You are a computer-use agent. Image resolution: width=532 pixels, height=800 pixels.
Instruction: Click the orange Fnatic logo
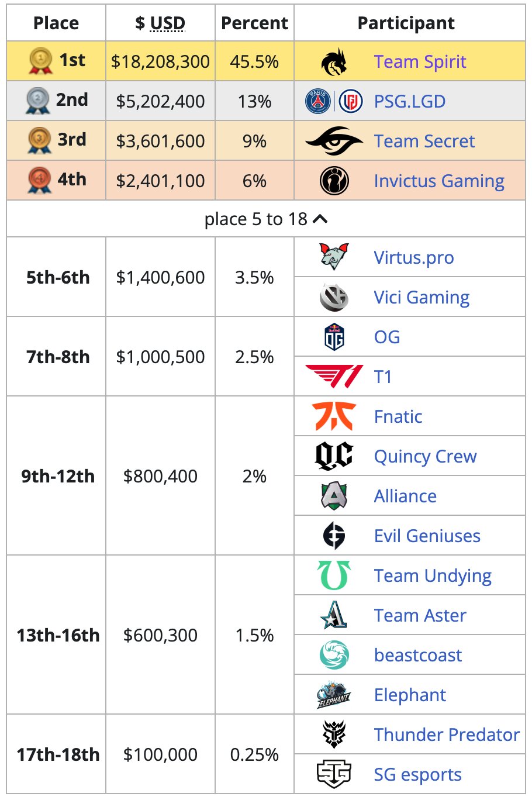334,416
